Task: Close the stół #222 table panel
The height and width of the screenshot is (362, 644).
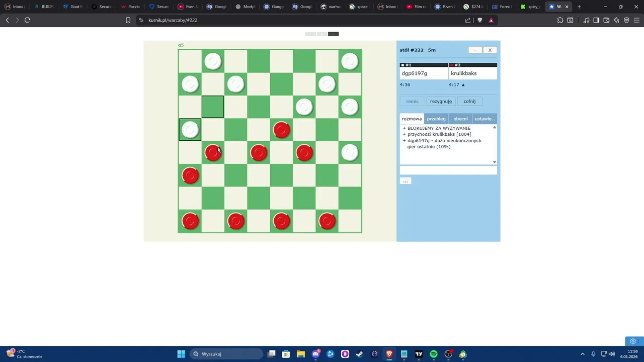Action: pos(490,50)
